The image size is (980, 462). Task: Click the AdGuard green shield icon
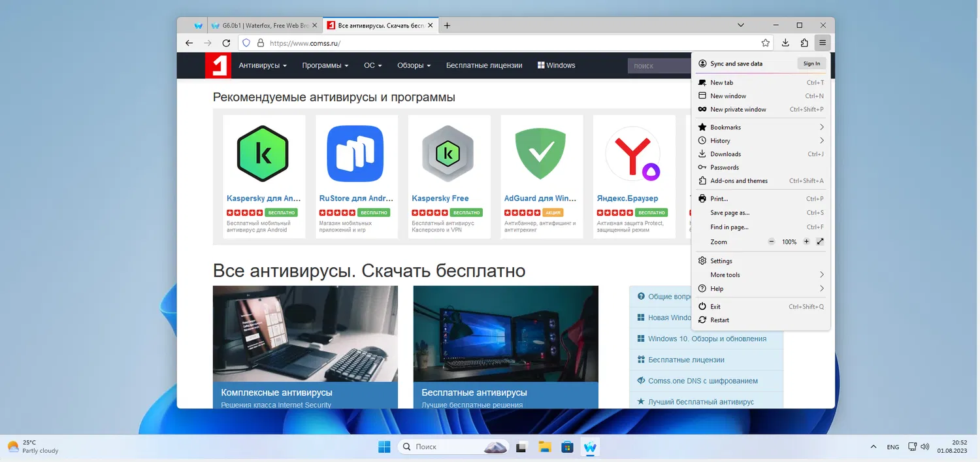(540, 154)
